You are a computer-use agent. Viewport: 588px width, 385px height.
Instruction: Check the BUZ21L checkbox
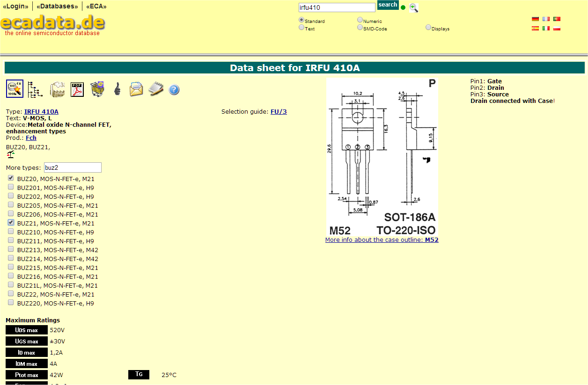click(11, 285)
